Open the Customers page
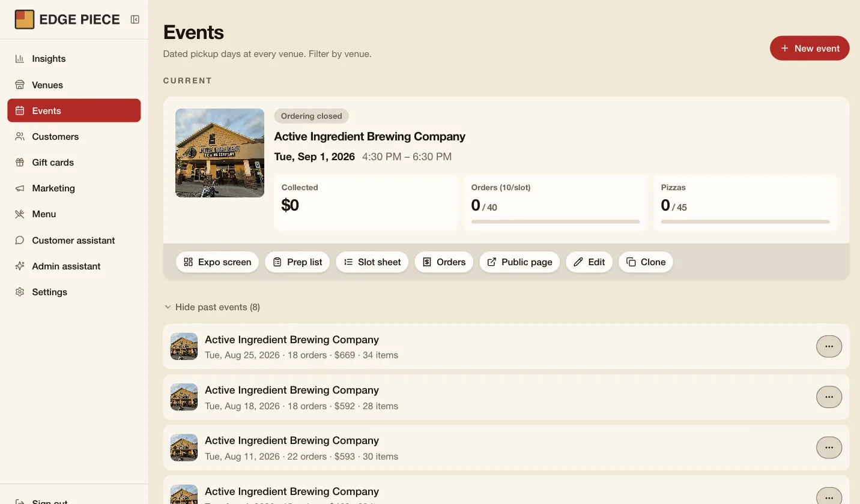This screenshot has height=504, width=860. [x=74, y=136]
